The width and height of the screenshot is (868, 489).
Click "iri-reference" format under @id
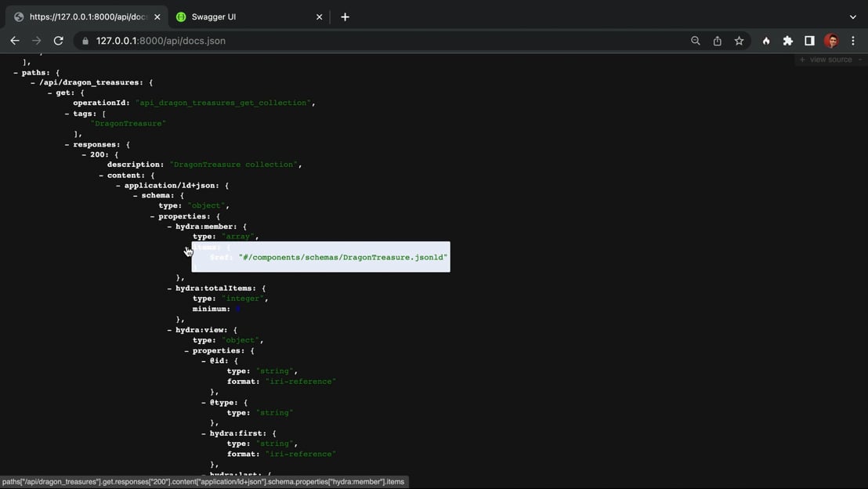(x=300, y=382)
